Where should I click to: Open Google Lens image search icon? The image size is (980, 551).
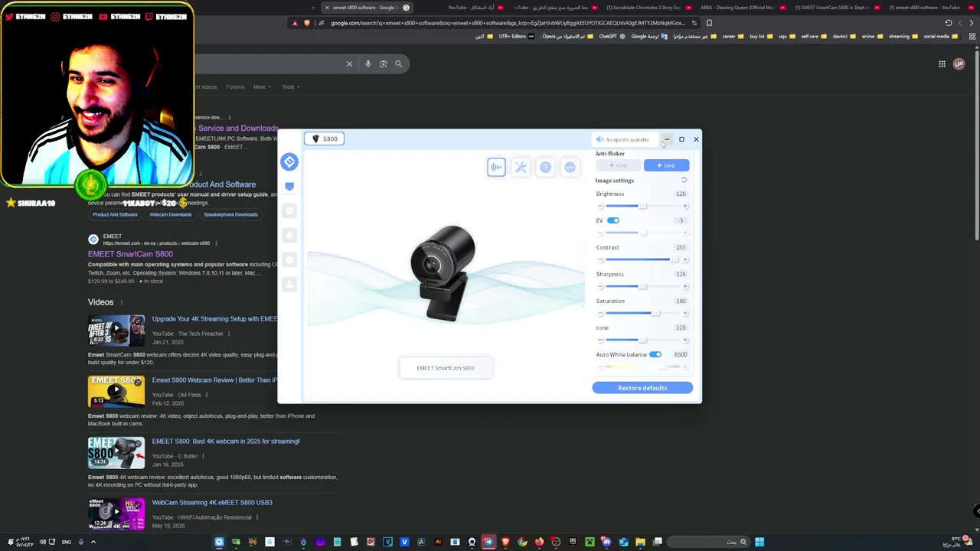point(384,64)
